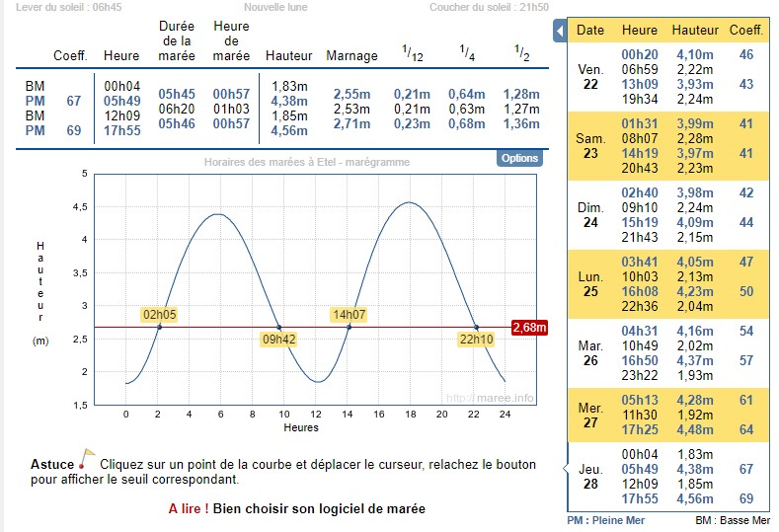
Task: Click the 'Nouvelle lune' label
Action: [x=275, y=8]
